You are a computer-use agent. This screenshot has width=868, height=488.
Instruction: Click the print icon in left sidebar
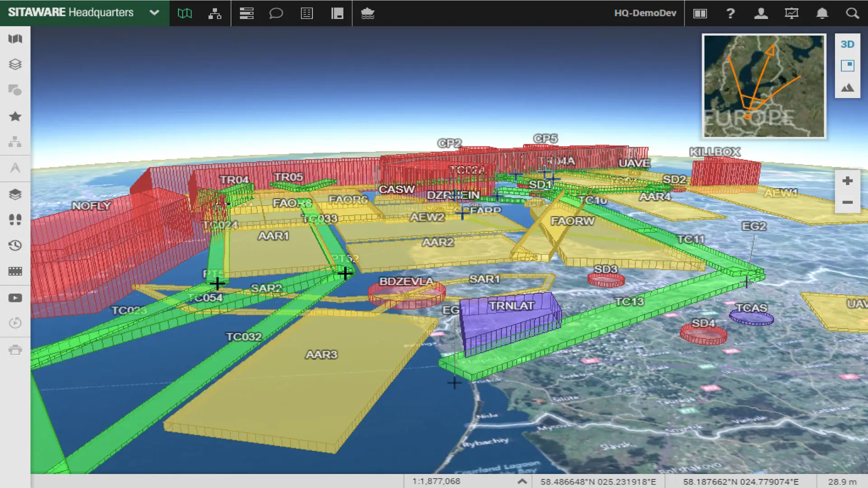coord(15,350)
